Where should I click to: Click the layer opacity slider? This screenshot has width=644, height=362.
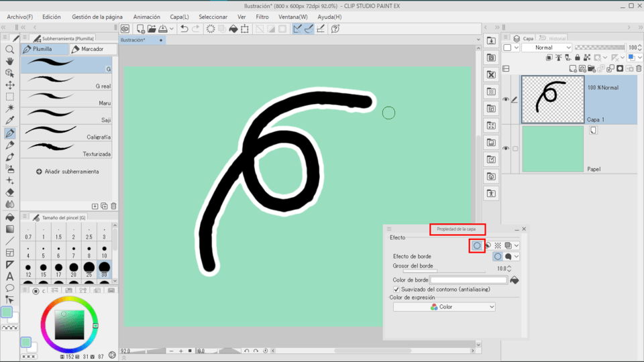(x=600, y=48)
